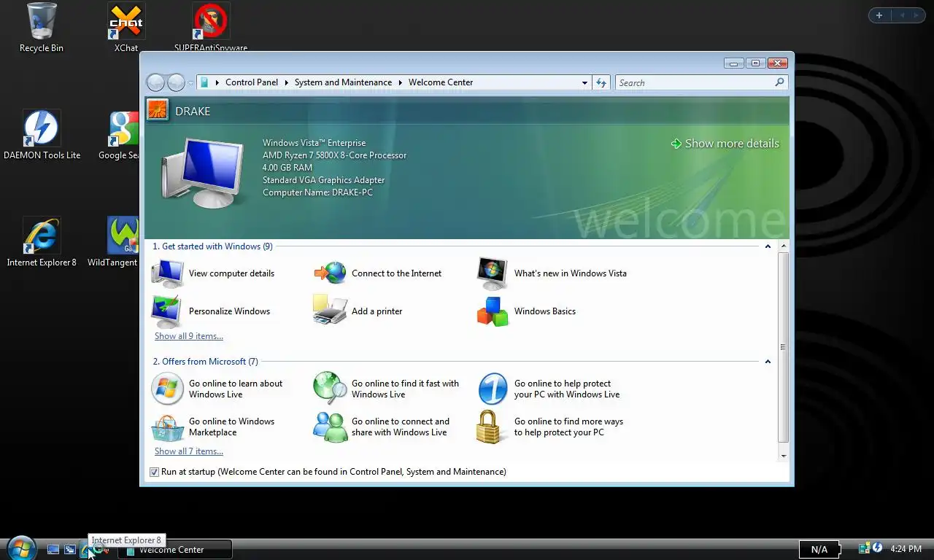The image size is (934, 560).
Task: Expand the arrow after System and Maintenance breadcrumb
Action: click(400, 82)
